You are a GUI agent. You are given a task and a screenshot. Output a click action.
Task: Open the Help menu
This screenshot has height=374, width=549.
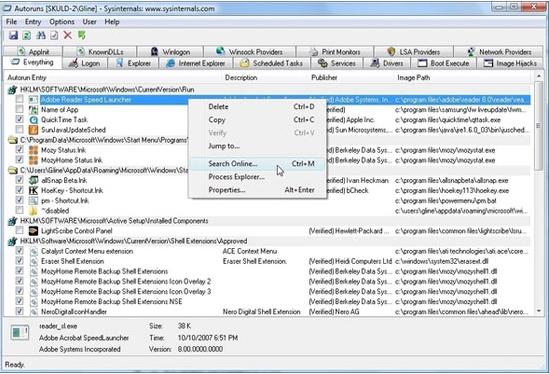112,22
